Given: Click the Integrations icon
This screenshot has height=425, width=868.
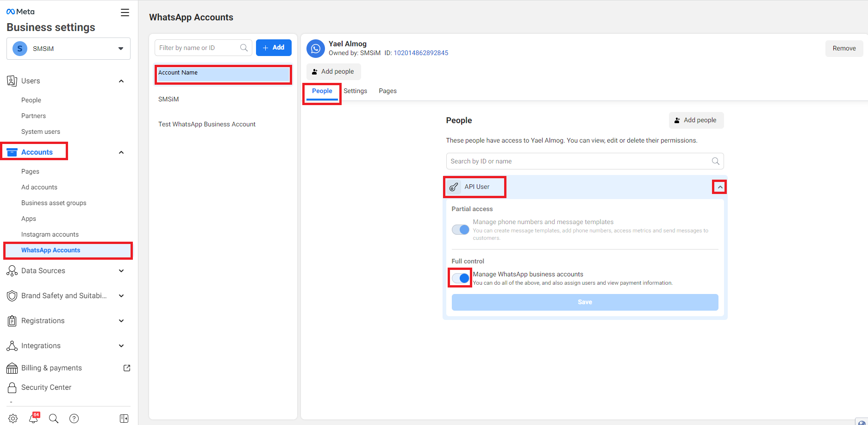Looking at the screenshot, I should [12, 346].
